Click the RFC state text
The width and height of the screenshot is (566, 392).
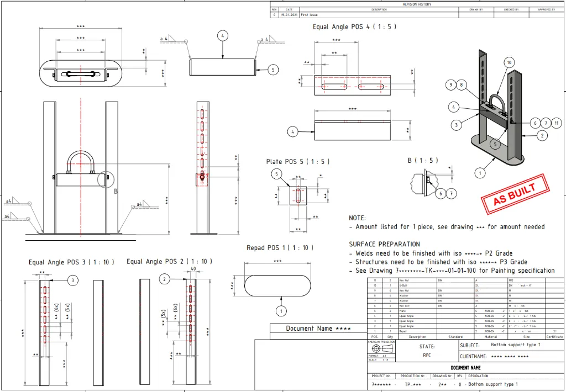pos(427,355)
